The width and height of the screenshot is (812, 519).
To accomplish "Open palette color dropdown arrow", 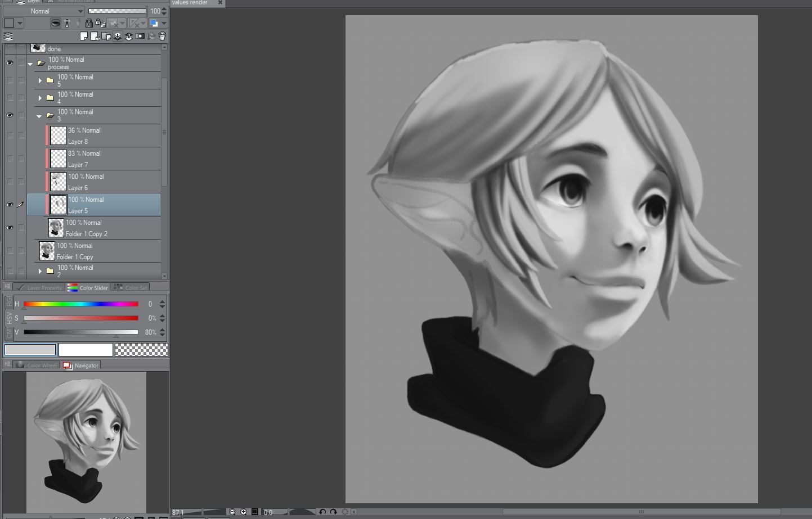I will point(20,23).
